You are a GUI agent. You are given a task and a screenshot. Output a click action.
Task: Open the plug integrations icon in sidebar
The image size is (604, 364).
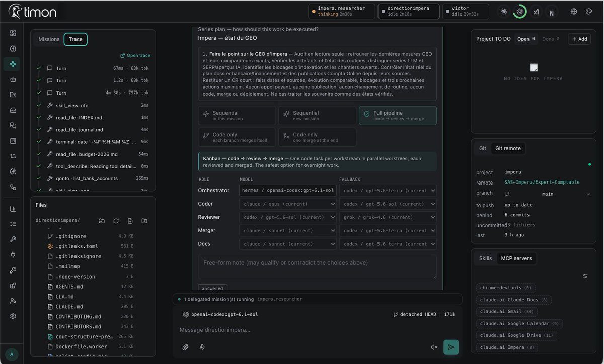pos(13,255)
